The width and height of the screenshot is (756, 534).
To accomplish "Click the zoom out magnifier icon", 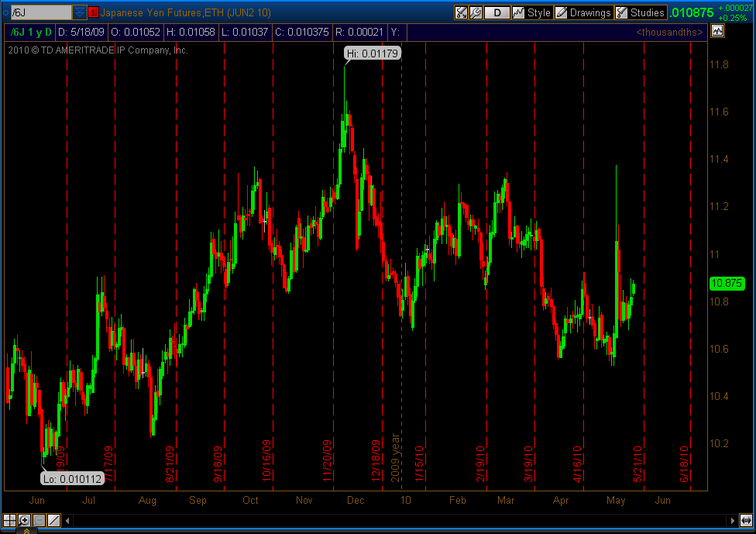I will [x=39, y=521].
